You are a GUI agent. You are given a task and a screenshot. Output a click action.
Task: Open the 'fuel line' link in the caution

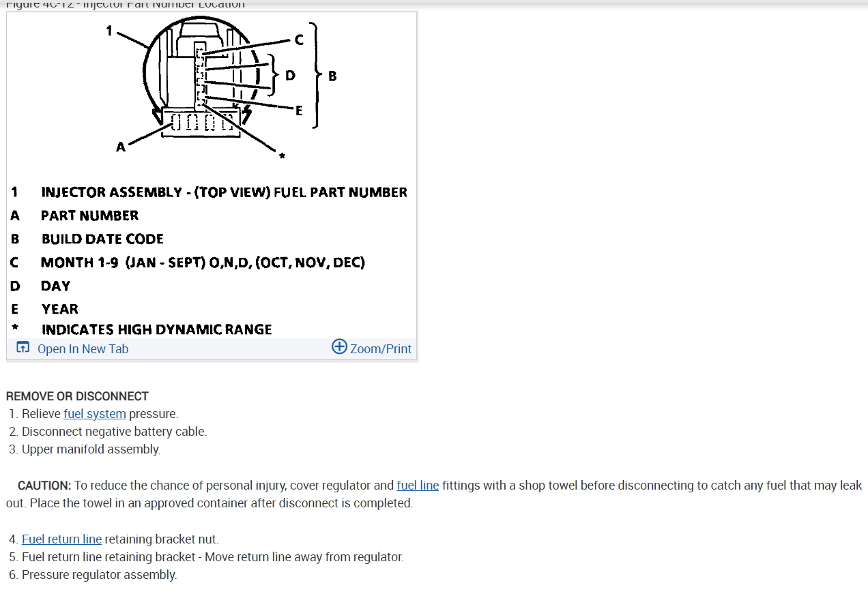(418, 486)
